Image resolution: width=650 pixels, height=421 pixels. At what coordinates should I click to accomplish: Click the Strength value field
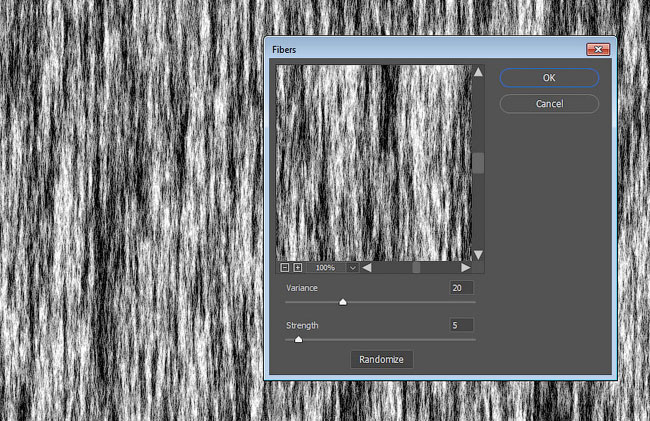click(x=461, y=325)
